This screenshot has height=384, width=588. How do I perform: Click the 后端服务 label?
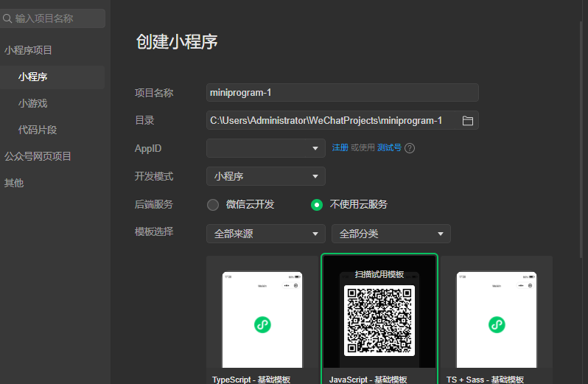point(154,204)
